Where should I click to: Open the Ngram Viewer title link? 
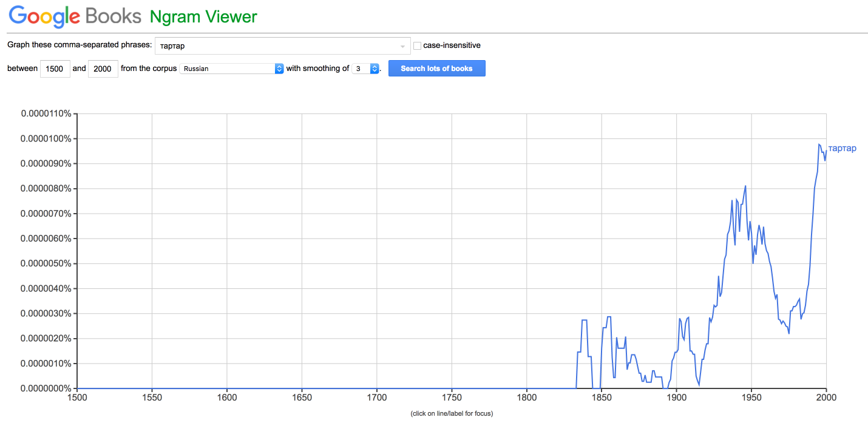tap(203, 16)
